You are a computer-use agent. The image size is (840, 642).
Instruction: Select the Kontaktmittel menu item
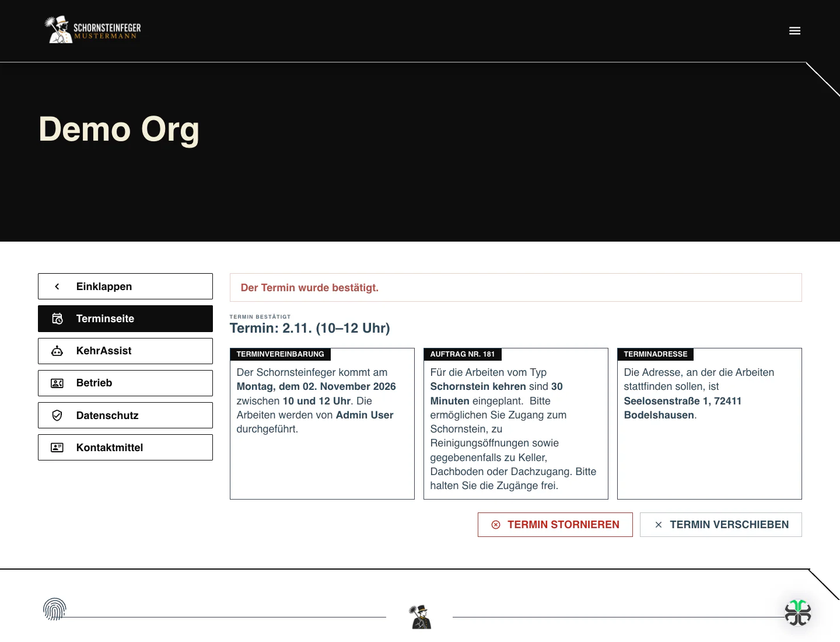(125, 448)
